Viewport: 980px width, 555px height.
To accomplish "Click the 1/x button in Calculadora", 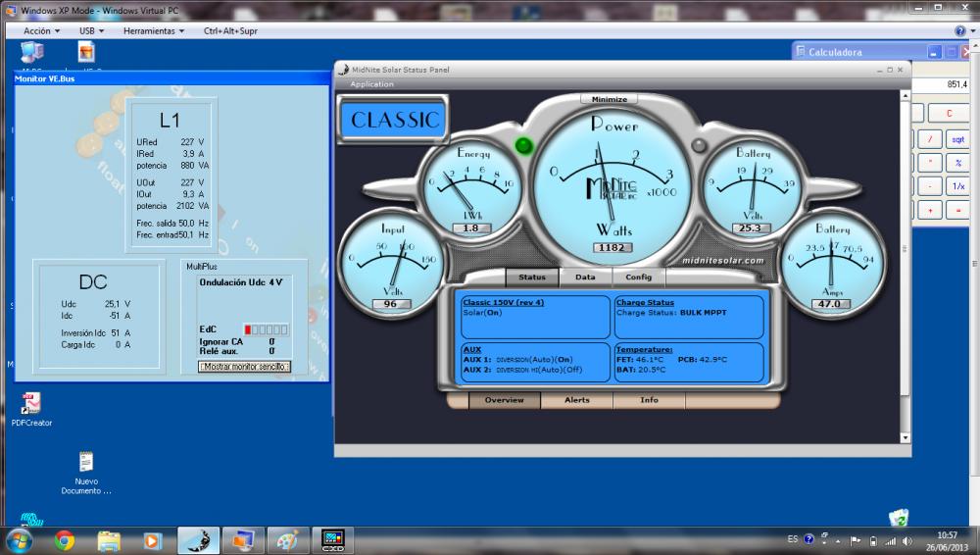I will pos(957,186).
